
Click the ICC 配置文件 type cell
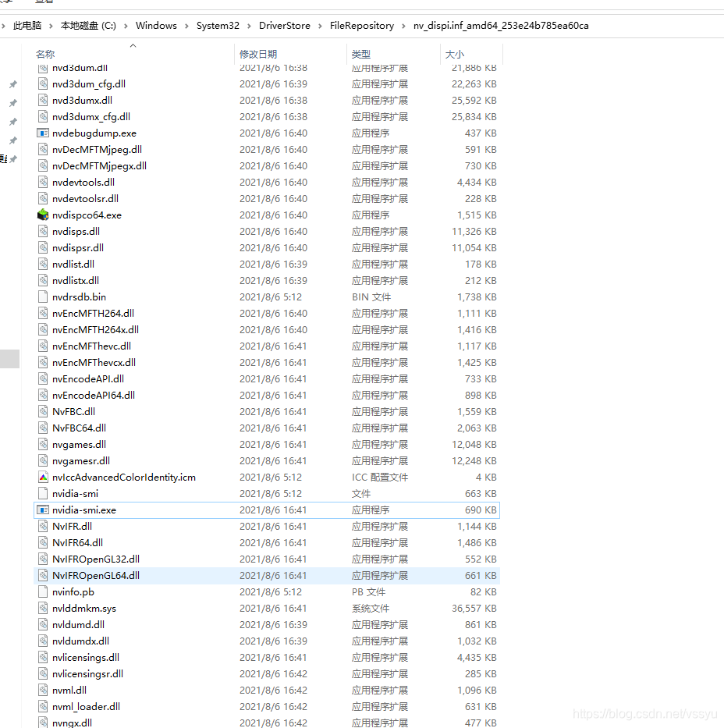tap(380, 478)
